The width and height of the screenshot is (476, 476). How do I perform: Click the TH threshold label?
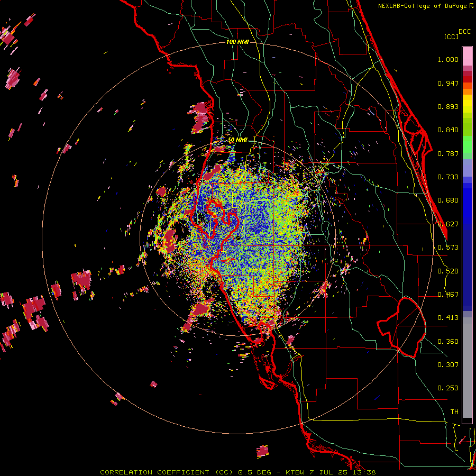click(x=454, y=412)
